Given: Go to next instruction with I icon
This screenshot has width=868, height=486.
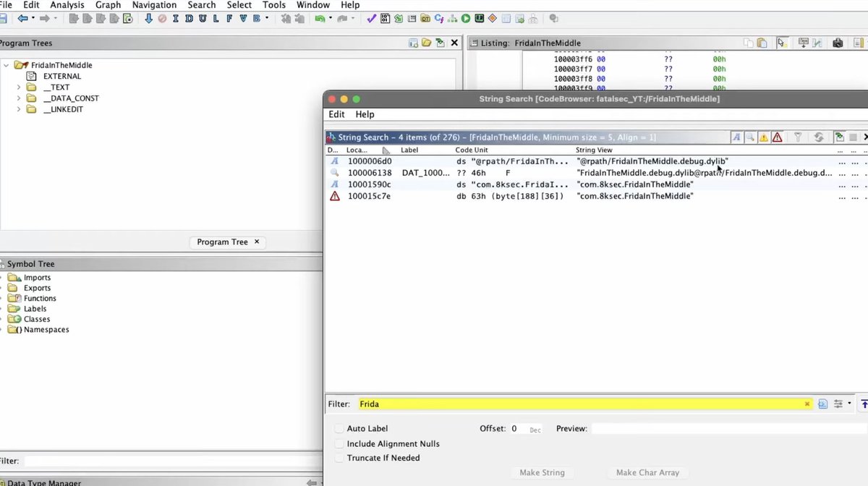Looking at the screenshot, I should [x=176, y=19].
